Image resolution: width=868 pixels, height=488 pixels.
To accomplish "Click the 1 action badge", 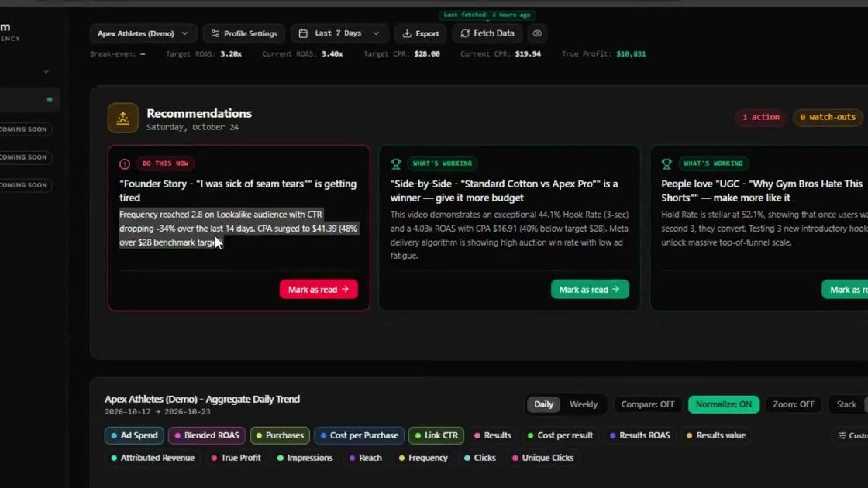I will click(760, 117).
